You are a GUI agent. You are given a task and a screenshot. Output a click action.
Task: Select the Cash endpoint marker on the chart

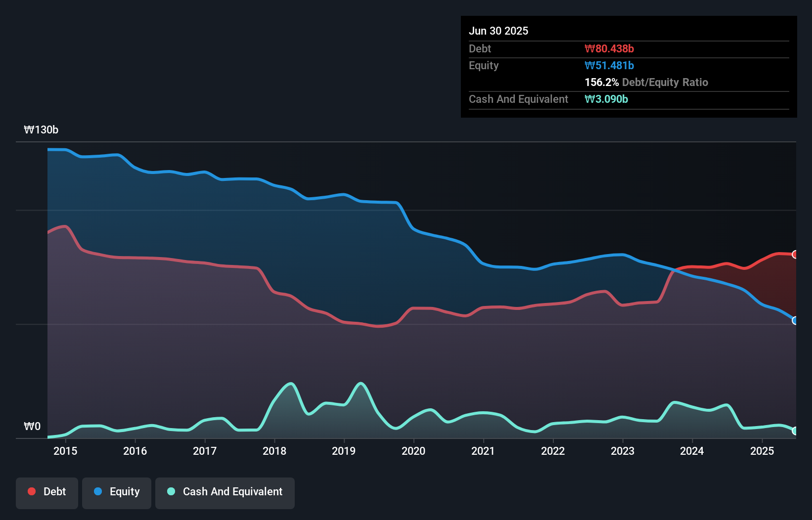tap(795, 432)
